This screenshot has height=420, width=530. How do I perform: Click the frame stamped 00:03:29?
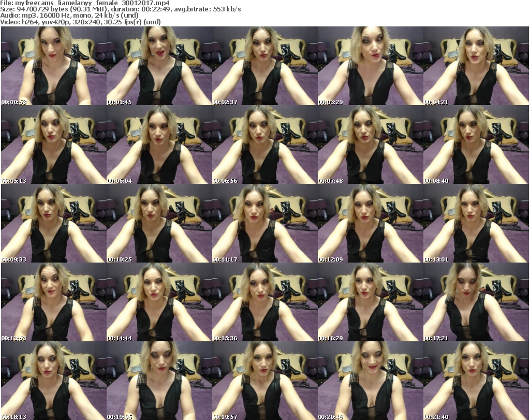[x=371, y=66]
